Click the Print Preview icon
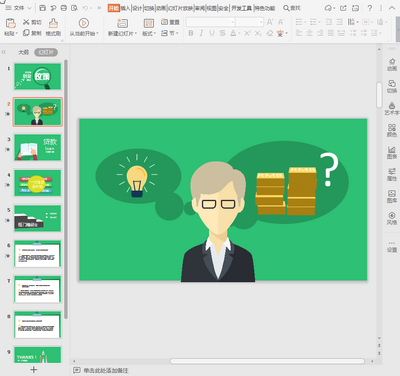The image size is (400, 376). point(74,8)
